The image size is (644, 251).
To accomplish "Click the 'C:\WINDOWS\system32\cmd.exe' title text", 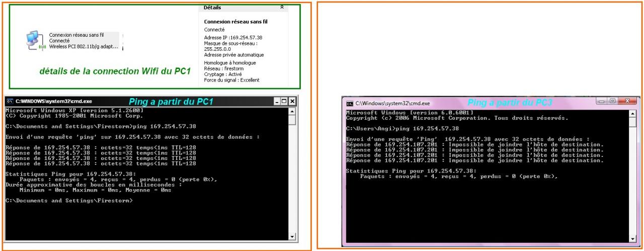I will point(54,101).
